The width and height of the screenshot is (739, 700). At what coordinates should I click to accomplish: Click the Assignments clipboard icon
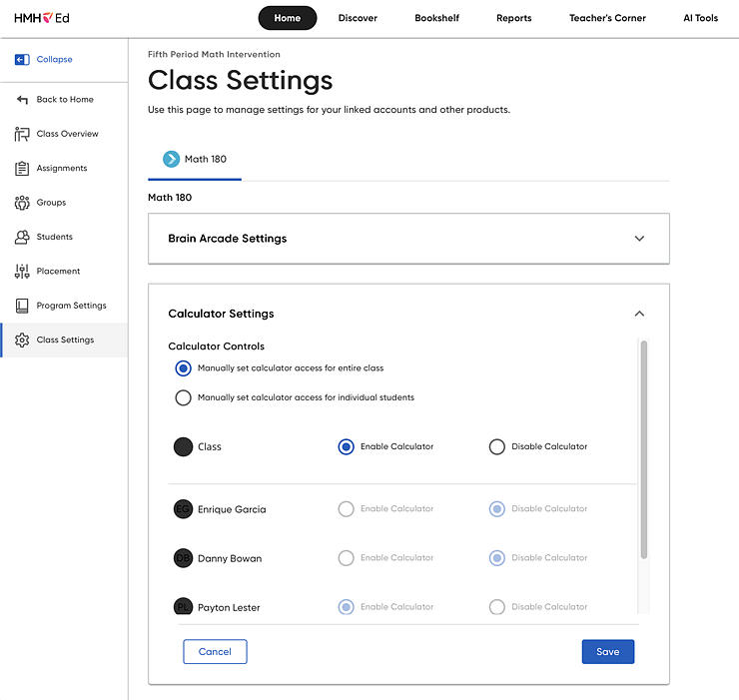coord(22,169)
